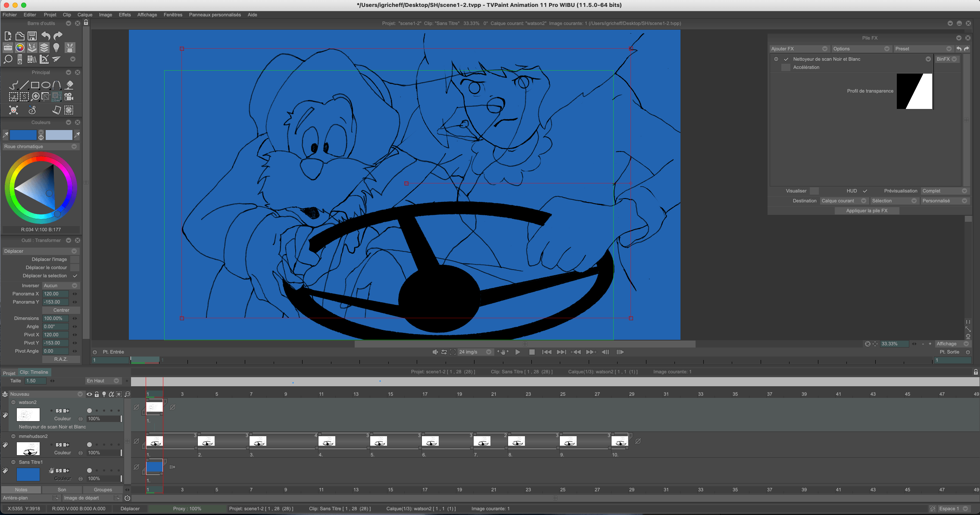
Task: Select the cut brush scissors tool
Action: coord(14,97)
